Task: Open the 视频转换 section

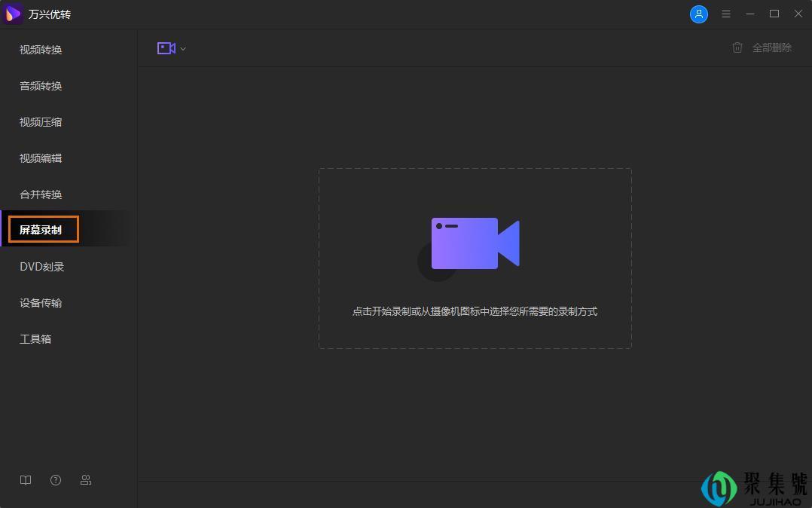Action: pyautogui.click(x=40, y=50)
